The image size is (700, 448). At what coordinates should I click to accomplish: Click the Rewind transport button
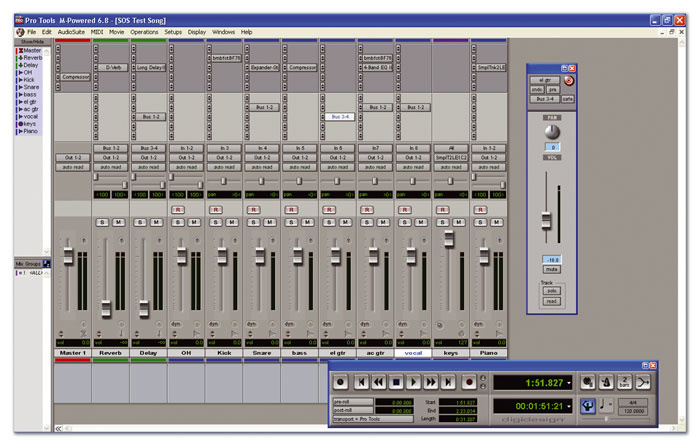tap(379, 382)
